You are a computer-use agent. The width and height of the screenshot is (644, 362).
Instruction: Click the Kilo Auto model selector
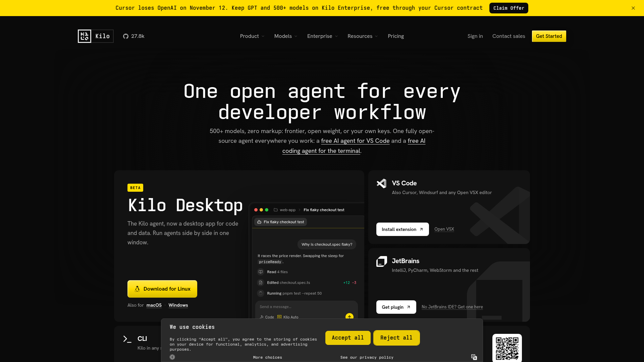pyautogui.click(x=288, y=317)
